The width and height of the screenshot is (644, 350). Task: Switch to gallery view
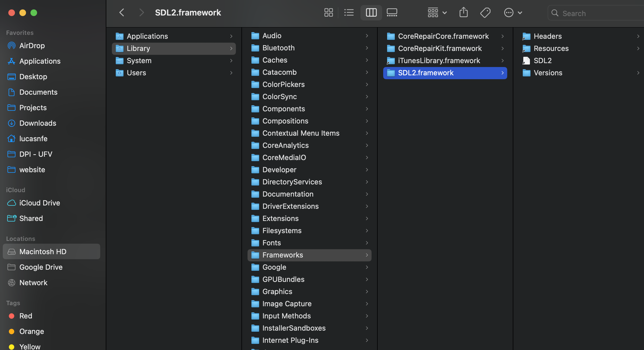(392, 13)
